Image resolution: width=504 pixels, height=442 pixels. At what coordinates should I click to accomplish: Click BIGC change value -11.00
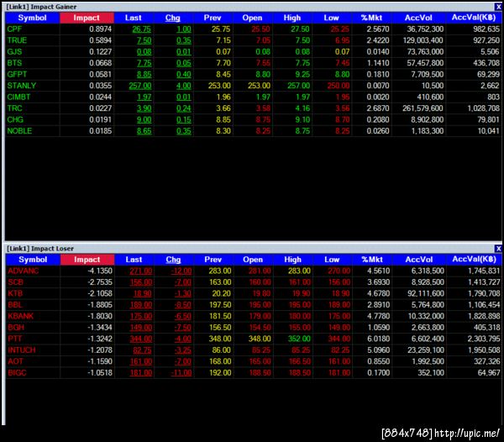coord(181,373)
